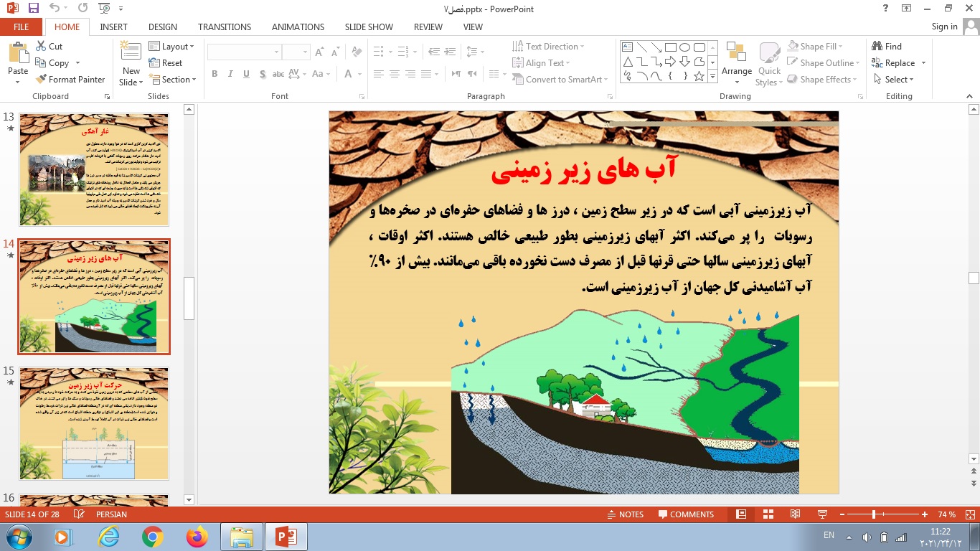Expand the Layout dropdown
This screenshot has height=551, width=980.
[x=171, y=47]
